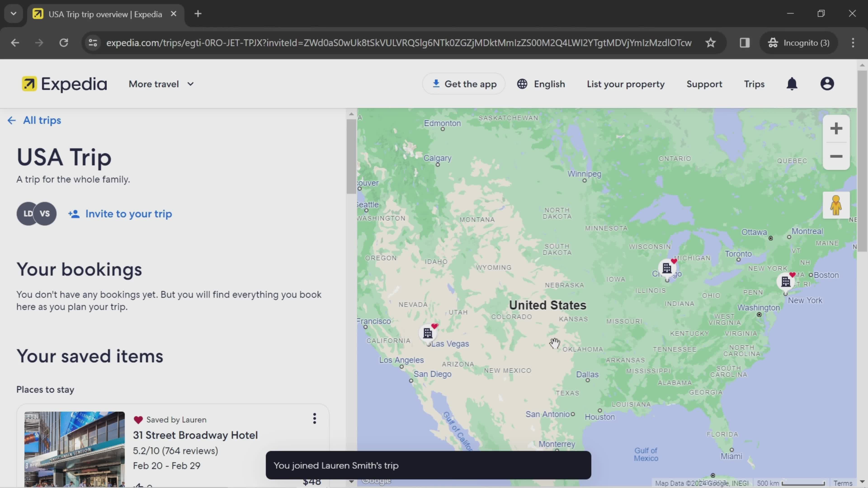Click the trip panel scroll-down arrow
The width and height of the screenshot is (868, 488).
click(351, 482)
